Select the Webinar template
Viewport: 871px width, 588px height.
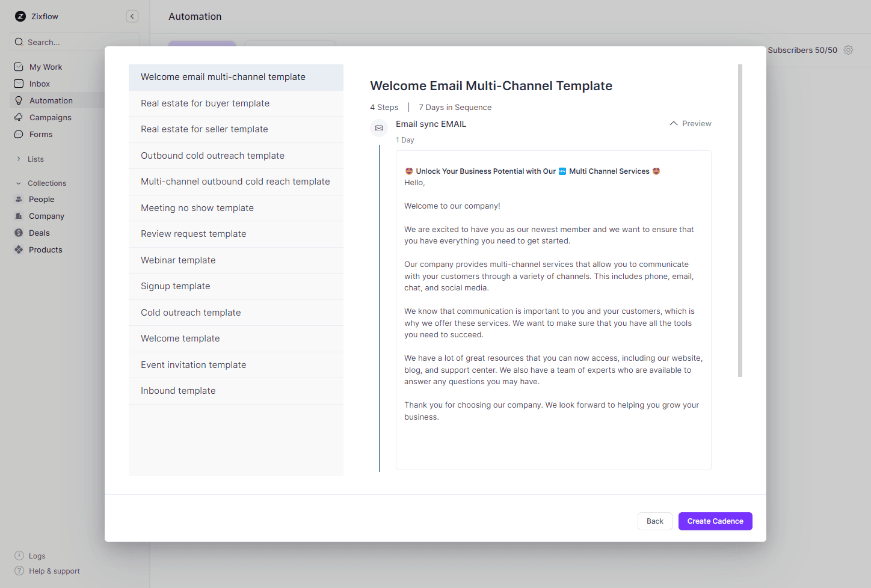178,260
